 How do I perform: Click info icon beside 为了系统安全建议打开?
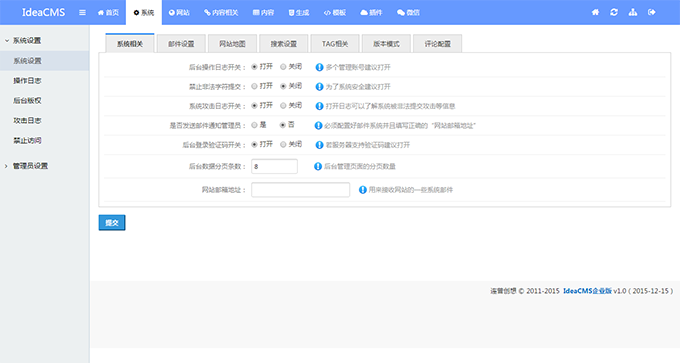[319, 87]
